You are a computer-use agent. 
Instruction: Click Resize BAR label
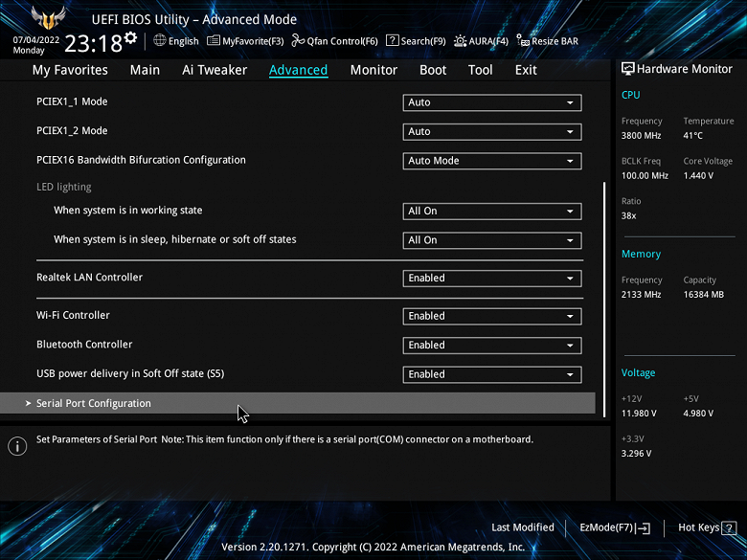point(555,41)
